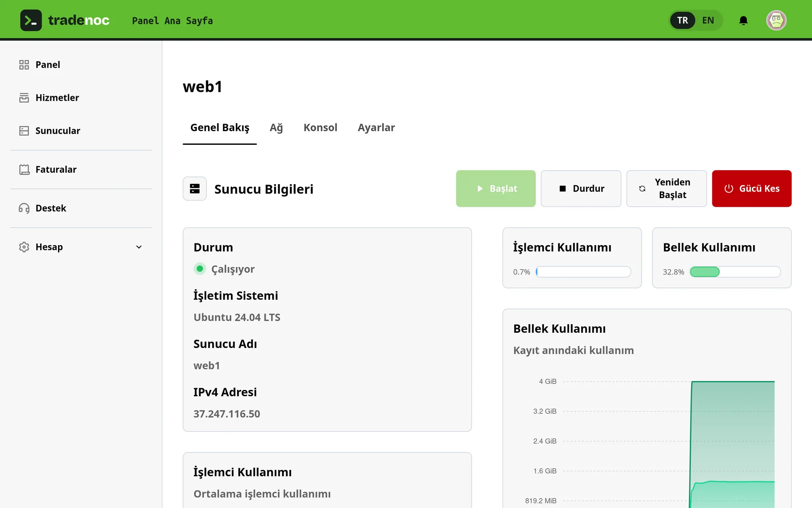812x508 pixels.
Task: Open notifications bell icon
Action: pos(743,20)
